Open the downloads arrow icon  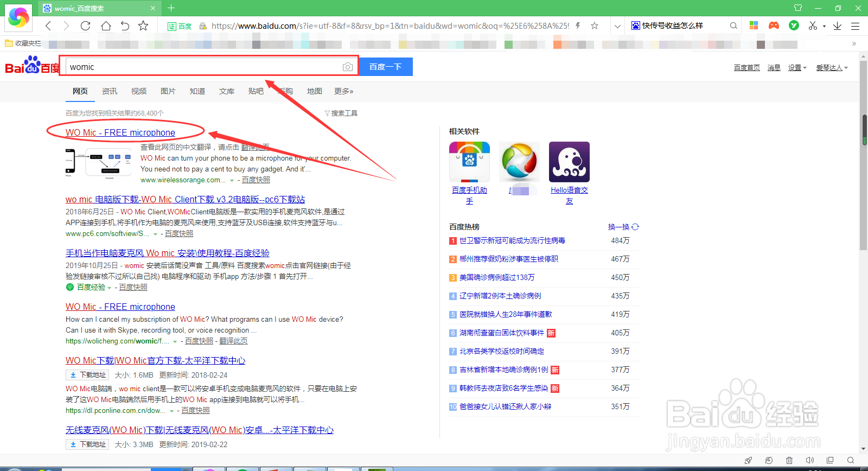pyautogui.click(x=838, y=26)
